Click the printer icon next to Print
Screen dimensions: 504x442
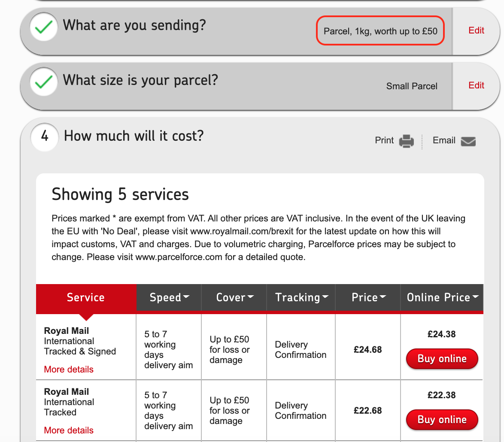point(406,141)
